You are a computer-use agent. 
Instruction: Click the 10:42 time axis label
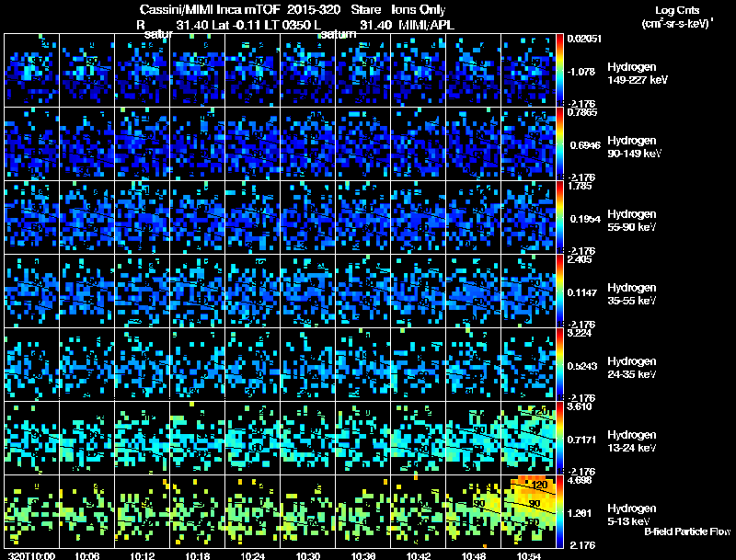pos(419,555)
